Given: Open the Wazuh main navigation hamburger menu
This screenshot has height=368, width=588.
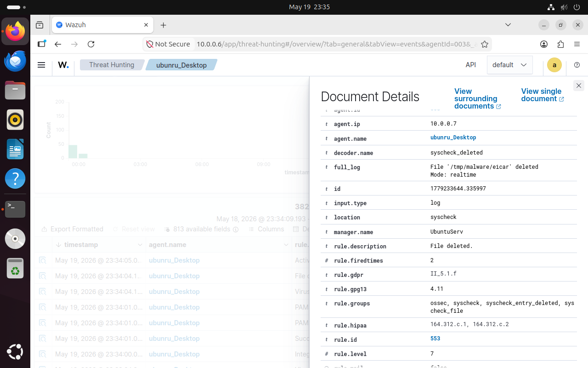Looking at the screenshot, I should [x=41, y=65].
